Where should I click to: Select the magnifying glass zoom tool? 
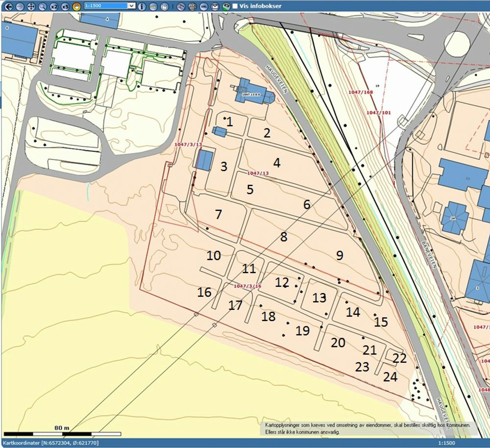pyautogui.click(x=42, y=6)
